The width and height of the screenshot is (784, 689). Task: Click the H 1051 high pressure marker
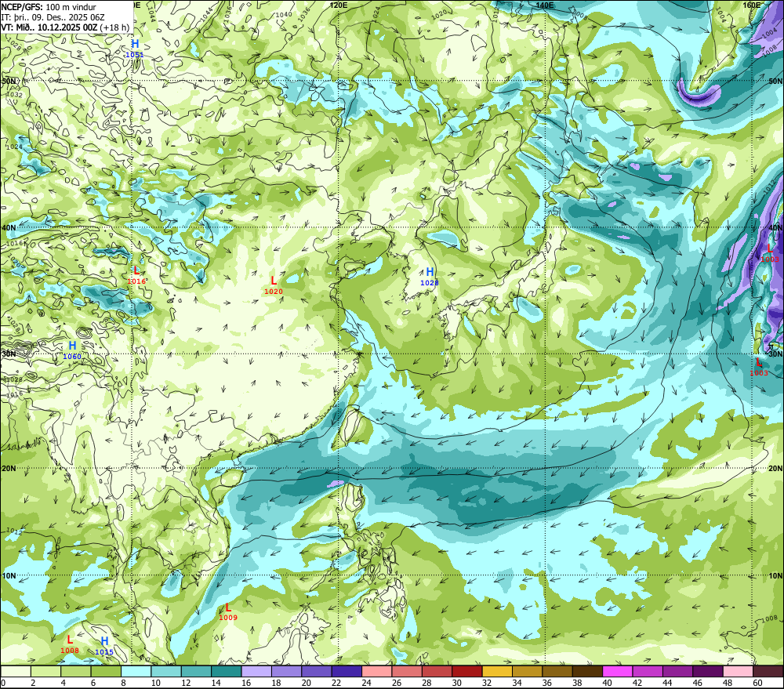(x=135, y=49)
